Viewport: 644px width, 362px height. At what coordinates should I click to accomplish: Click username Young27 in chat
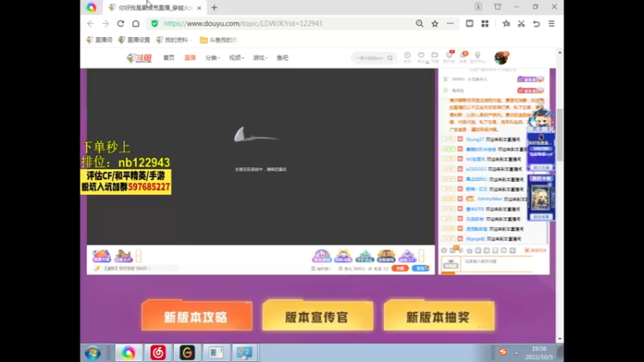(475, 139)
